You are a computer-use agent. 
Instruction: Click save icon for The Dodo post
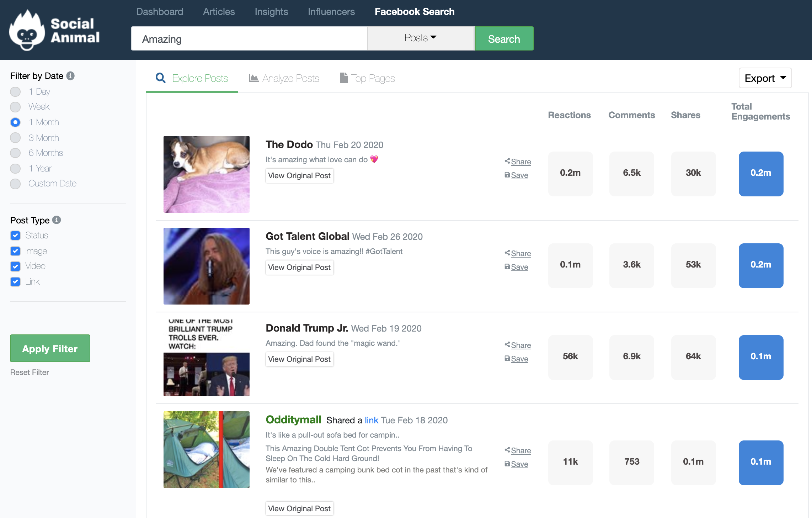[507, 175]
